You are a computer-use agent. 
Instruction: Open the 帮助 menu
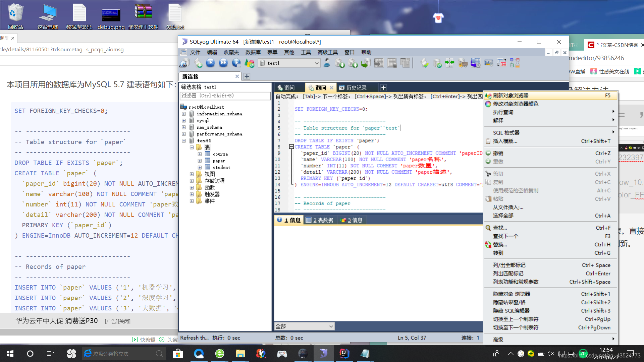[366, 52]
